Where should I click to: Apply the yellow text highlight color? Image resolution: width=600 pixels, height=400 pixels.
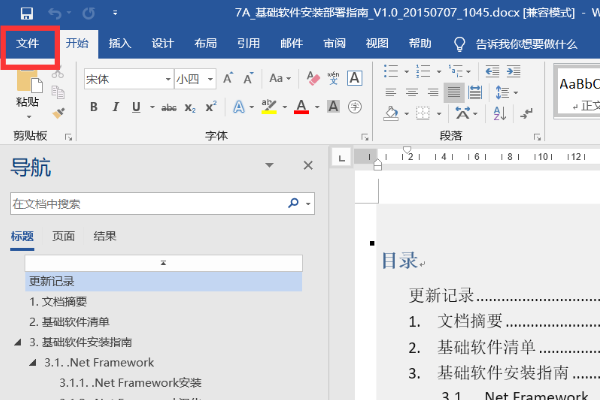[x=269, y=106]
